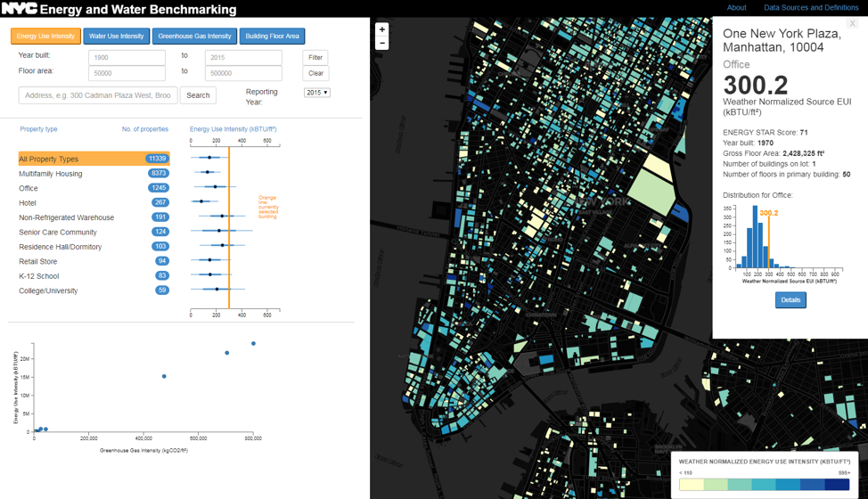Switch to Energy Use Intensity tab
The height and width of the screenshot is (499, 868).
point(45,36)
